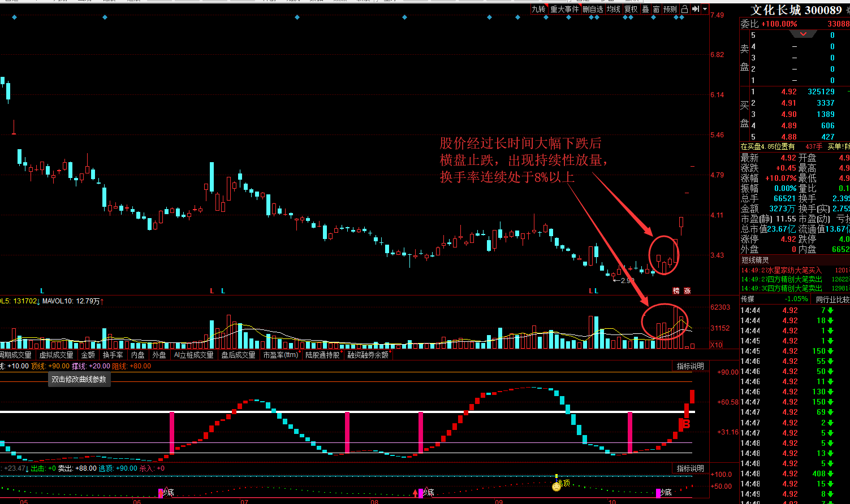Image resolution: width=850 pixels, height=504 pixels.
Task: Click the 7.49 price axis label
Action: (x=717, y=15)
